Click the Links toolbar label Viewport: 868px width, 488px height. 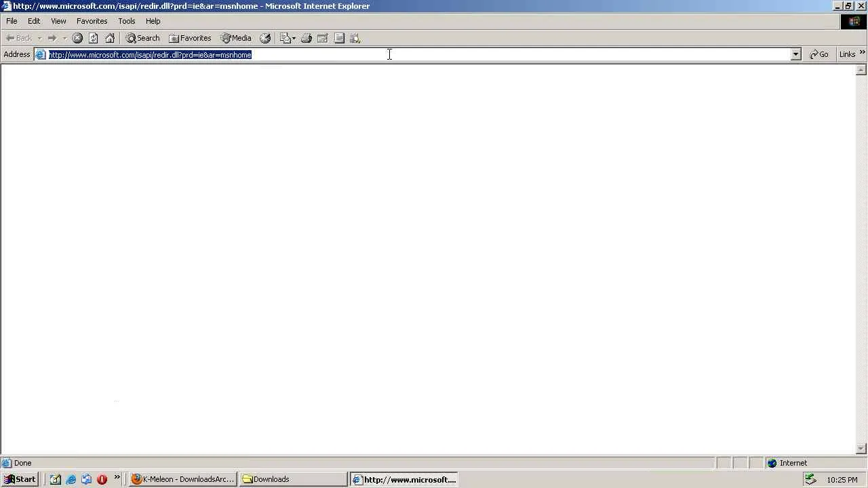[847, 54]
